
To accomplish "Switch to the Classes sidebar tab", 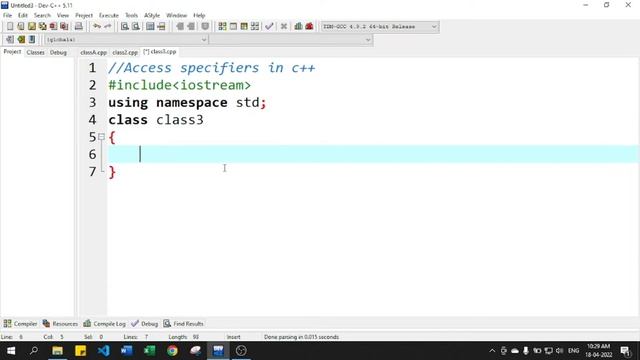I will 36,52.
